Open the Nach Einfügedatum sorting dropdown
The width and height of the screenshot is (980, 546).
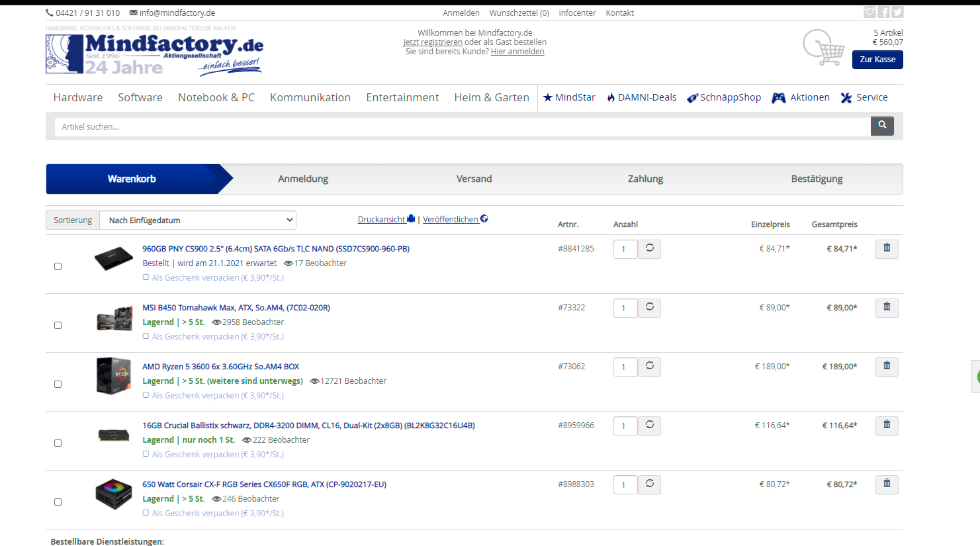click(x=198, y=220)
